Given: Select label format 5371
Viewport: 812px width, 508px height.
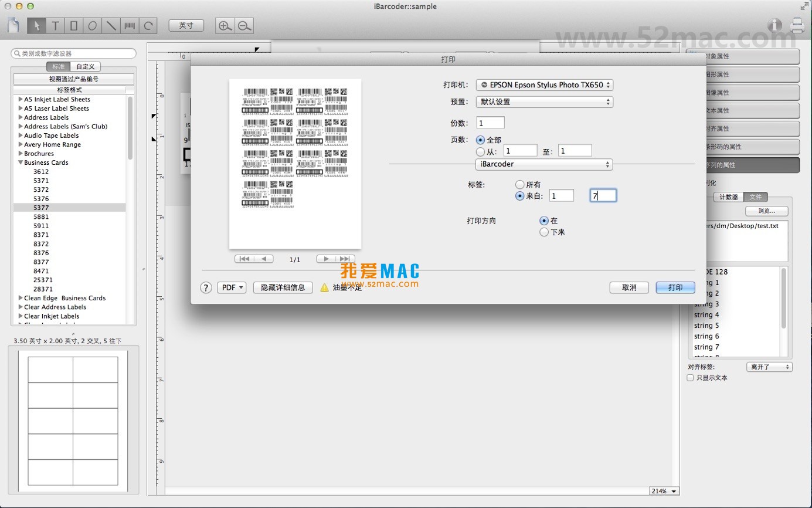Looking at the screenshot, I should point(41,181).
